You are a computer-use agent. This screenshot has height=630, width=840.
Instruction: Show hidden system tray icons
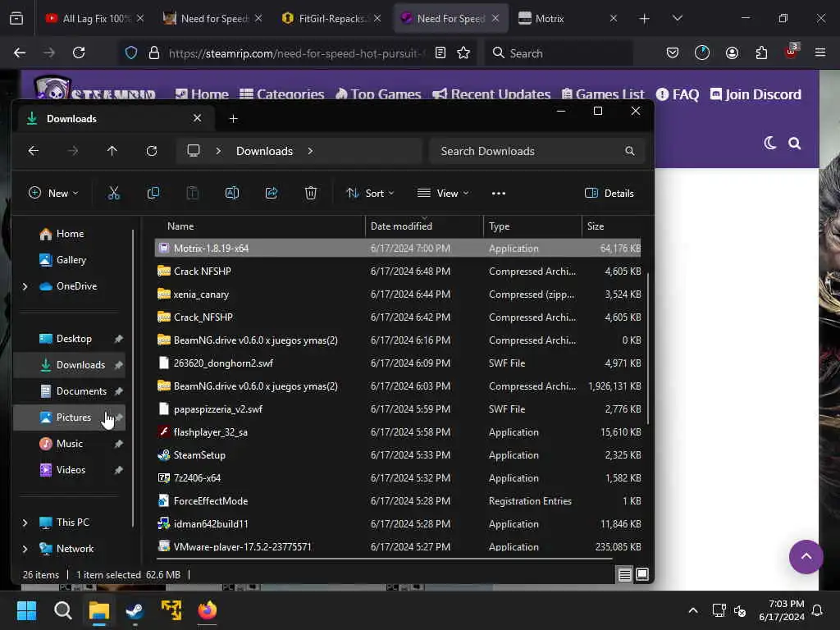pos(692,610)
